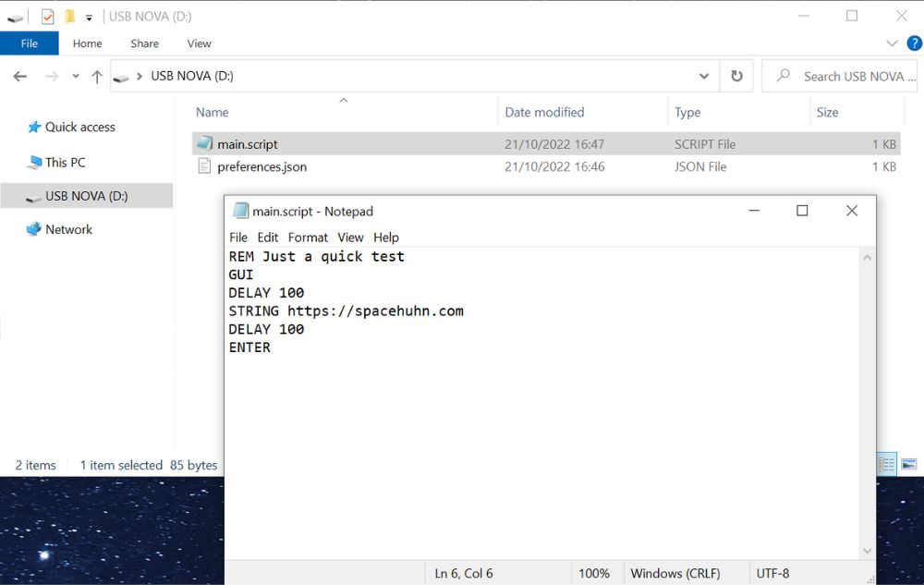Click Notepad scrollbar up arrow
Image resolution: width=924 pixels, height=585 pixels.
click(867, 258)
